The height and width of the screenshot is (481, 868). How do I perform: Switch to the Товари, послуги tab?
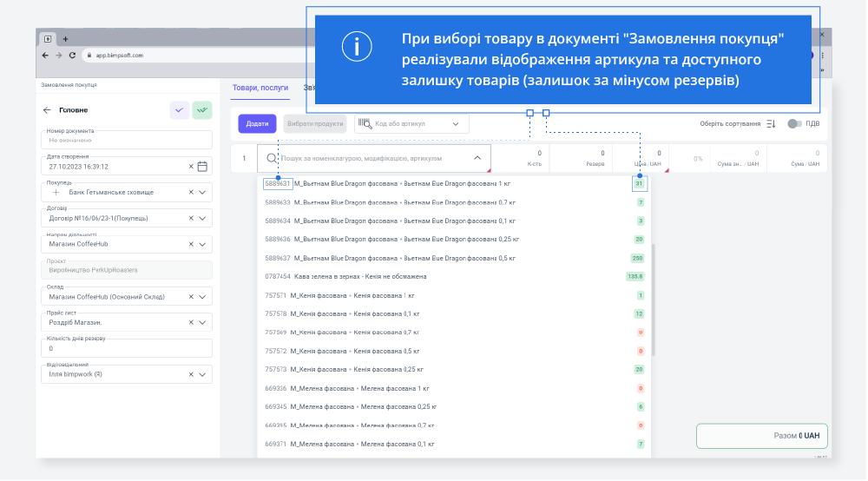[x=260, y=88]
